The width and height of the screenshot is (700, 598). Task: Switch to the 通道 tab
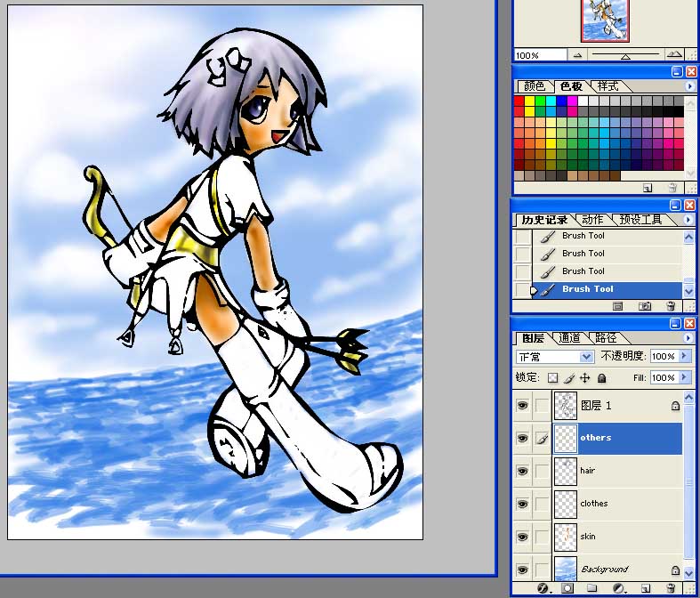tap(569, 338)
